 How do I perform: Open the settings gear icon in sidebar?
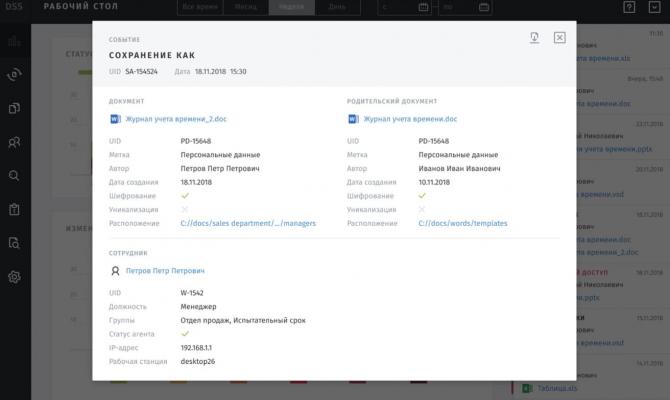click(x=14, y=277)
